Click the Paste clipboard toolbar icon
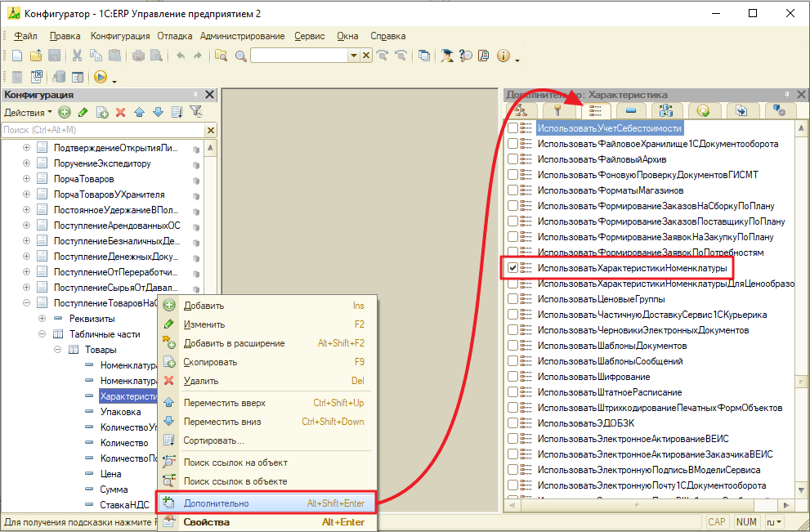 click(114, 56)
